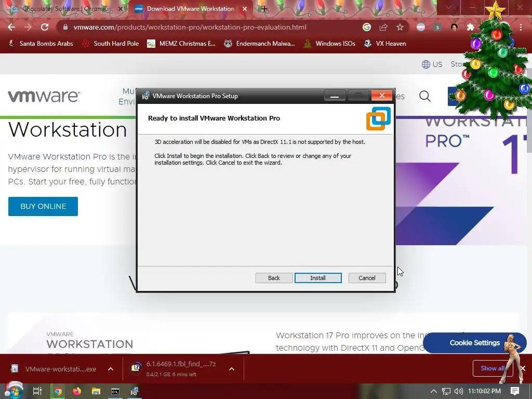Open Firefox from taskbar

[77, 391]
